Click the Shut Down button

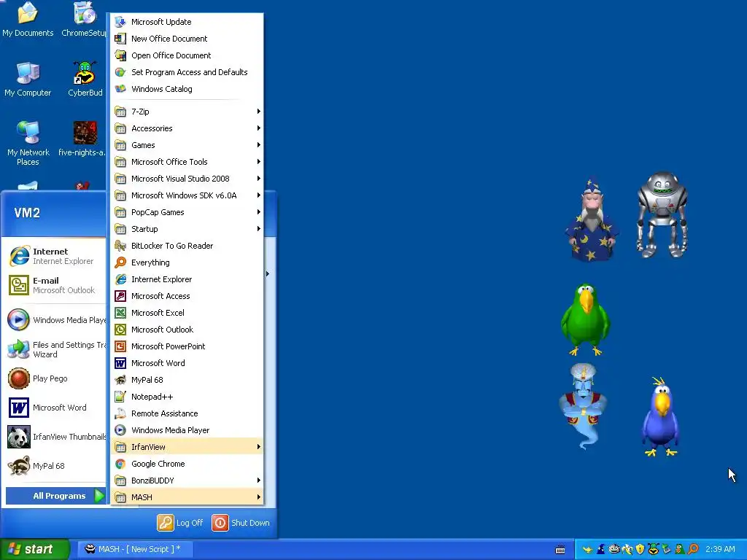(x=241, y=523)
